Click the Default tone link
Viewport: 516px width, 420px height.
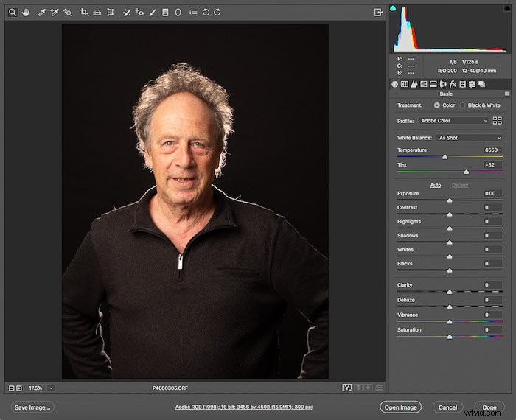click(460, 185)
